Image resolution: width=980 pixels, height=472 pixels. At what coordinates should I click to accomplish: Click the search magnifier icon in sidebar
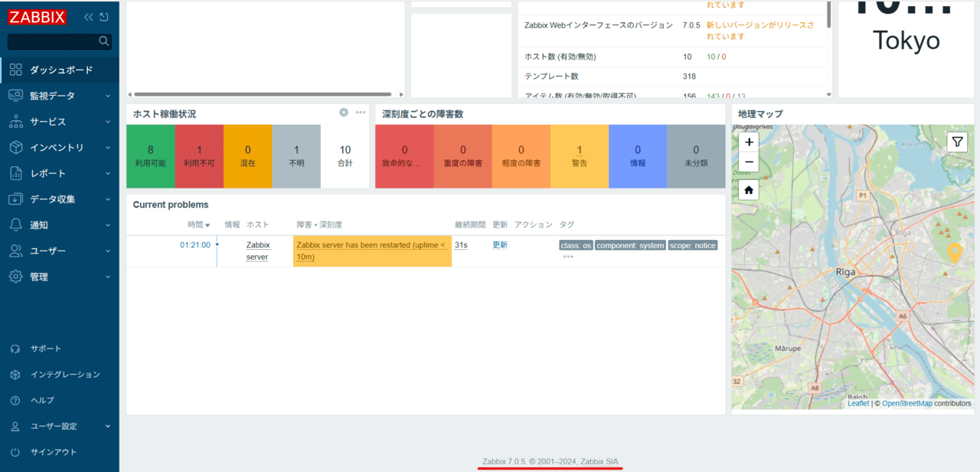click(104, 41)
